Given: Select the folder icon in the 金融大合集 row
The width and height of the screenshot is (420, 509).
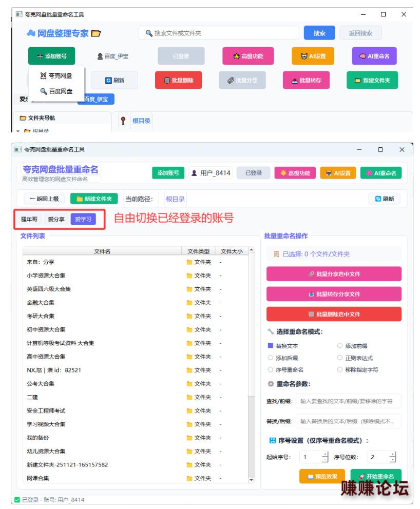Looking at the screenshot, I should click(189, 303).
